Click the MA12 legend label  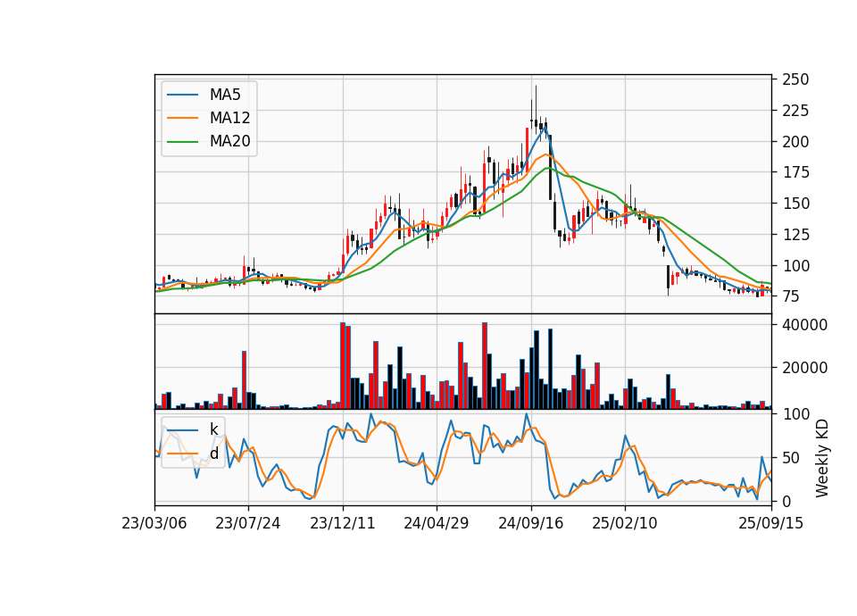(229, 118)
